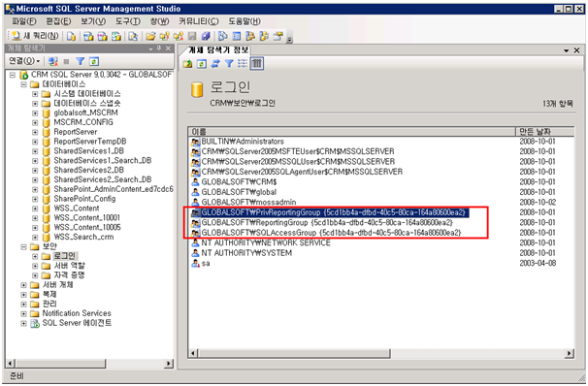Collapse the 보안 security folder
This screenshot has width=588, height=386.
(23, 246)
